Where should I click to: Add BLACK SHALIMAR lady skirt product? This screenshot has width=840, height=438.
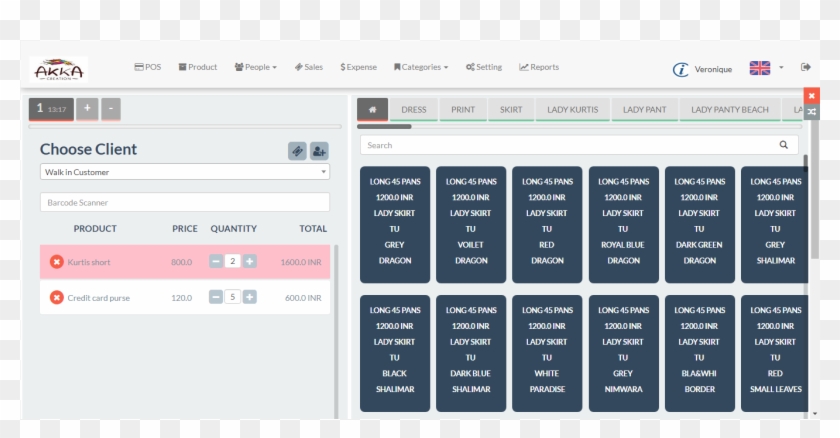pos(395,353)
